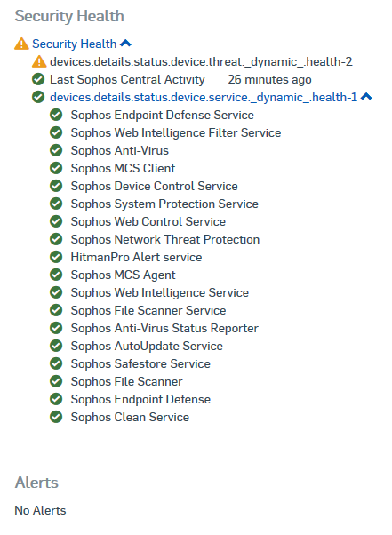
Task: Open the Security Health link
Action: point(75,44)
